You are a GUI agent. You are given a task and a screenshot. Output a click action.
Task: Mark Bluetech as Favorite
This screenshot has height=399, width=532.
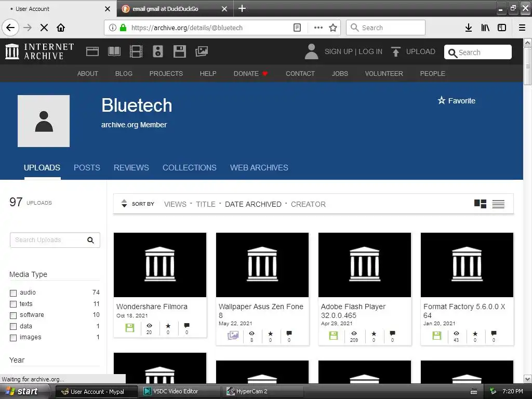(x=456, y=101)
